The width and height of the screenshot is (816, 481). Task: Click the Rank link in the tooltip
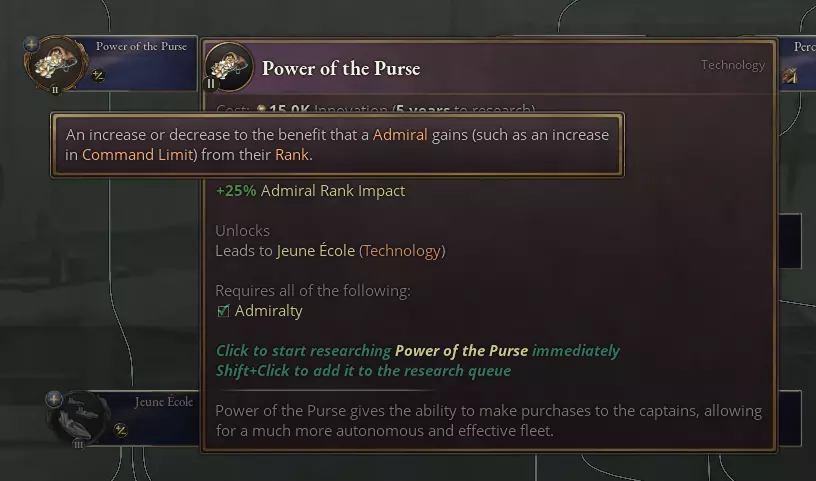(291, 155)
